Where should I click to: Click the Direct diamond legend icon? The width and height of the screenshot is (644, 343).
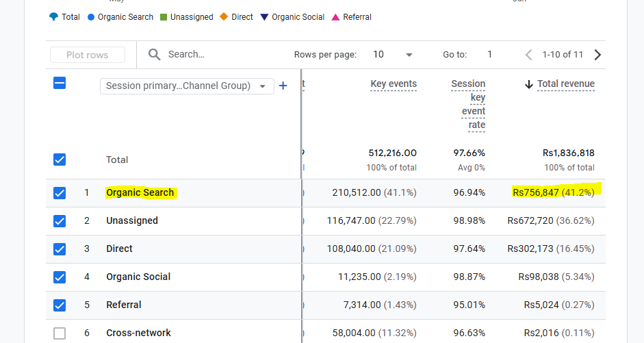pos(224,16)
